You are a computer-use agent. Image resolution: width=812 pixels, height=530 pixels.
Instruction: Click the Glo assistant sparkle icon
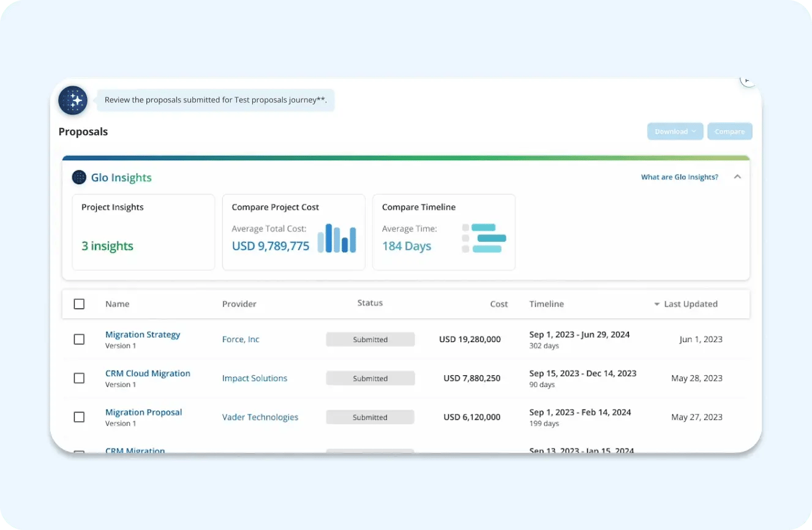click(x=72, y=100)
